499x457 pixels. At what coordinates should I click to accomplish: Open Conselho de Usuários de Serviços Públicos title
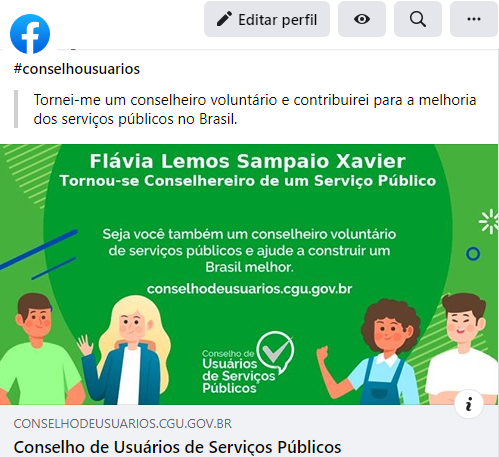pos(177,447)
